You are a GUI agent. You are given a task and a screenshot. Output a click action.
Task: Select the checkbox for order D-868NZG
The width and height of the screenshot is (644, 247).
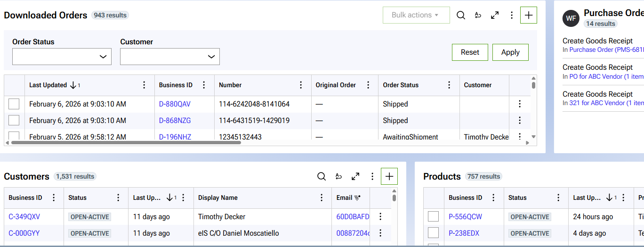click(x=14, y=120)
